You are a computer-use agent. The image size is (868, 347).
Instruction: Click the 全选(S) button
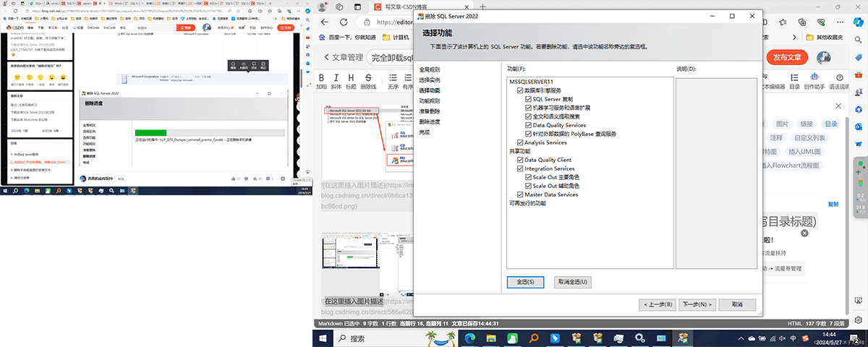pyautogui.click(x=525, y=282)
